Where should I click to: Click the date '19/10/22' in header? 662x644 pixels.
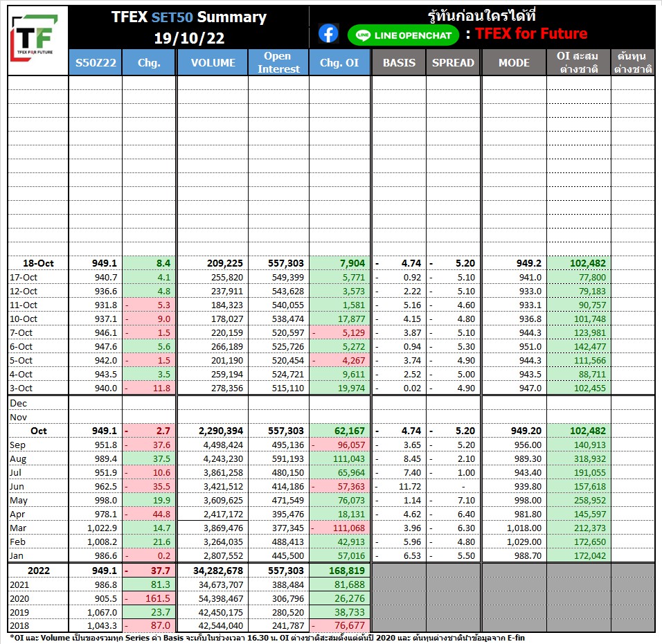189,38
